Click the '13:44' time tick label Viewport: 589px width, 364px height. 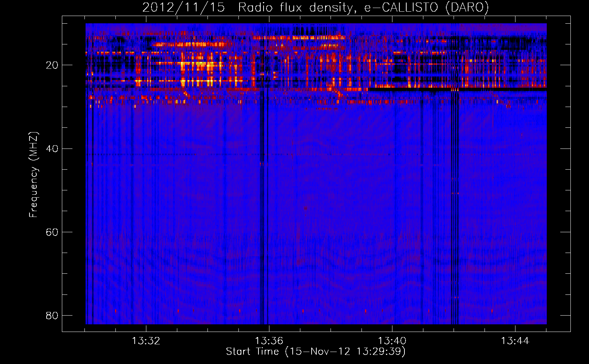point(515,341)
